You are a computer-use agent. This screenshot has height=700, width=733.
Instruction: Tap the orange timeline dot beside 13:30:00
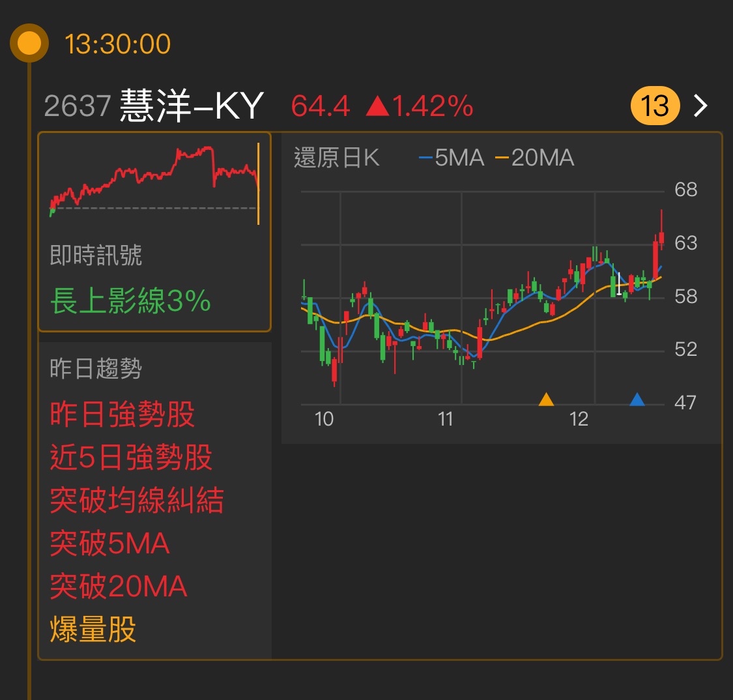click(x=29, y=44)
